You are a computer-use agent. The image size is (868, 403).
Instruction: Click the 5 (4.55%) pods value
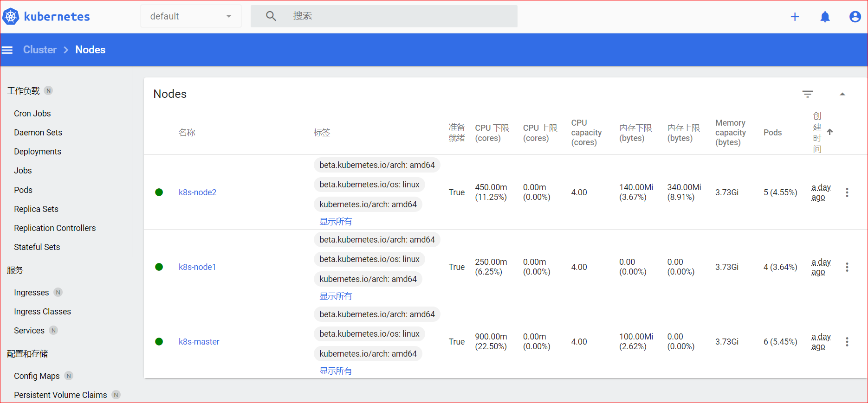780,192
